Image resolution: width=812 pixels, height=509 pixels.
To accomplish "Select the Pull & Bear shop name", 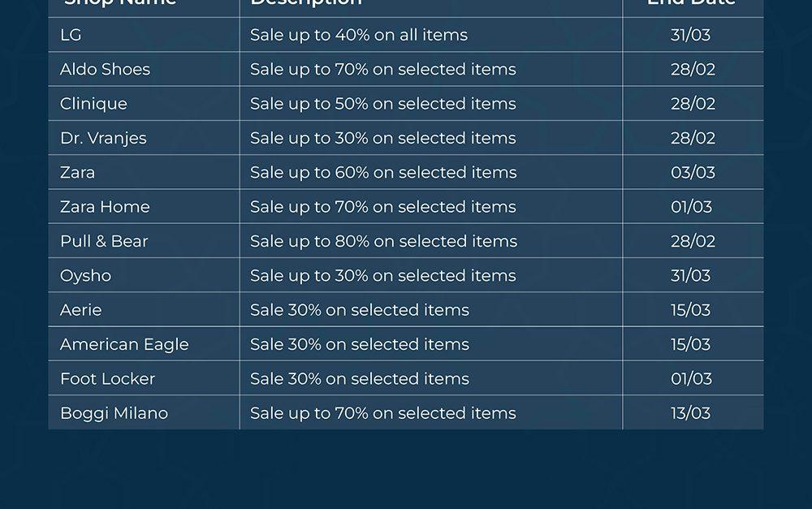I will tap(104, 241).
